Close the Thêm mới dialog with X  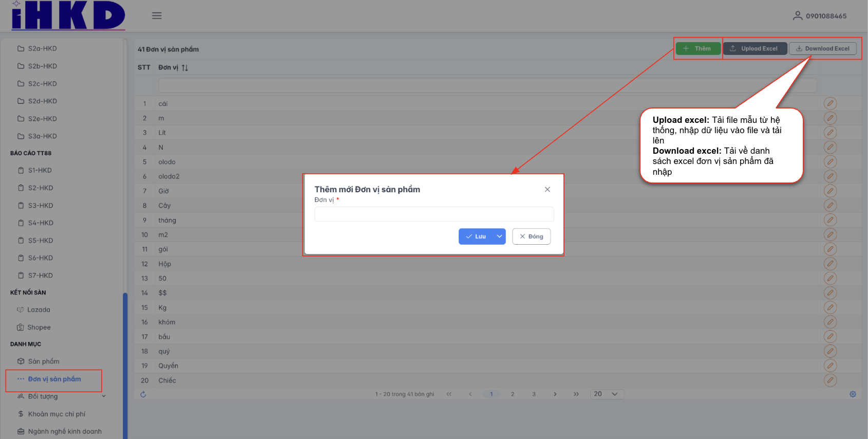[548, 189]
